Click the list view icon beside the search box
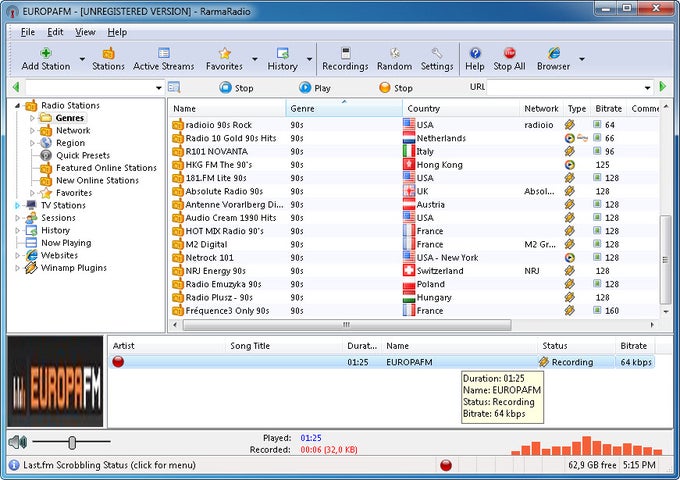Viewport: 680px width, 480px height. (x=174, y=87)
